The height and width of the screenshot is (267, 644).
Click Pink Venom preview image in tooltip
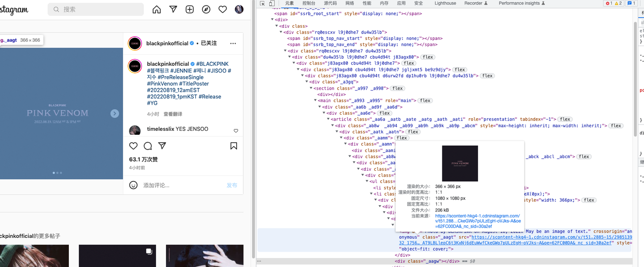(460, 164)
